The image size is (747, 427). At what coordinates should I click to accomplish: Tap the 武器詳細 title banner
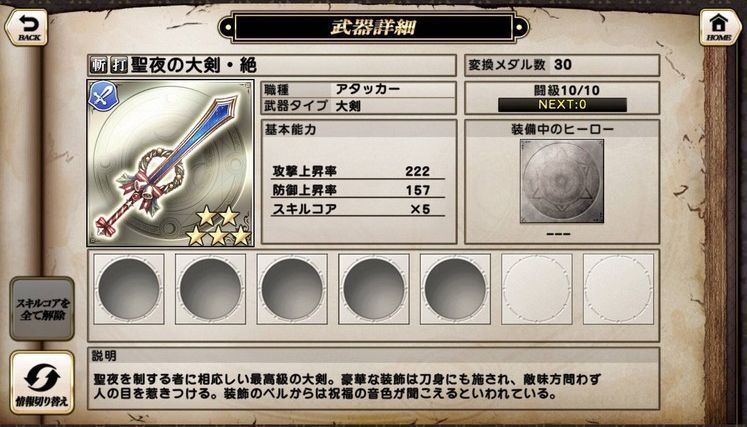pos(374,28)
